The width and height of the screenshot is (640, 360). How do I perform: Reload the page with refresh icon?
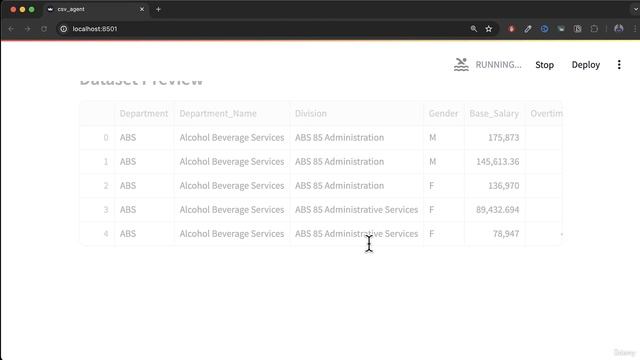44,29
